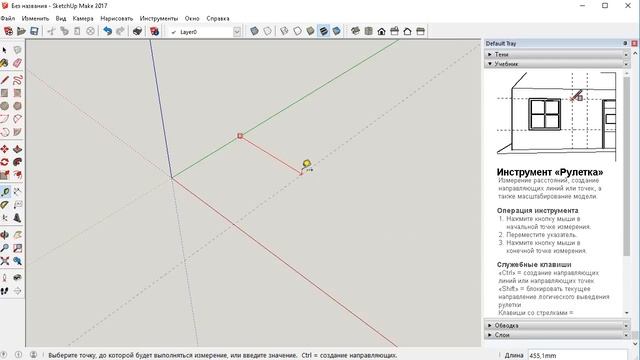Select the Eraser tool
Image resolution: width=640 pixels, height=360 pixels.
pos(17,63)
